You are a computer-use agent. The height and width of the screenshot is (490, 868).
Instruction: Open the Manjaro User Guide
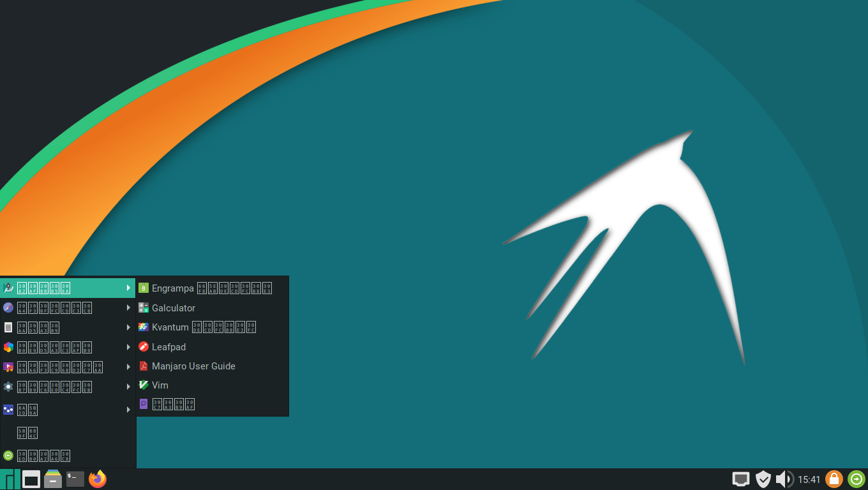213,366
